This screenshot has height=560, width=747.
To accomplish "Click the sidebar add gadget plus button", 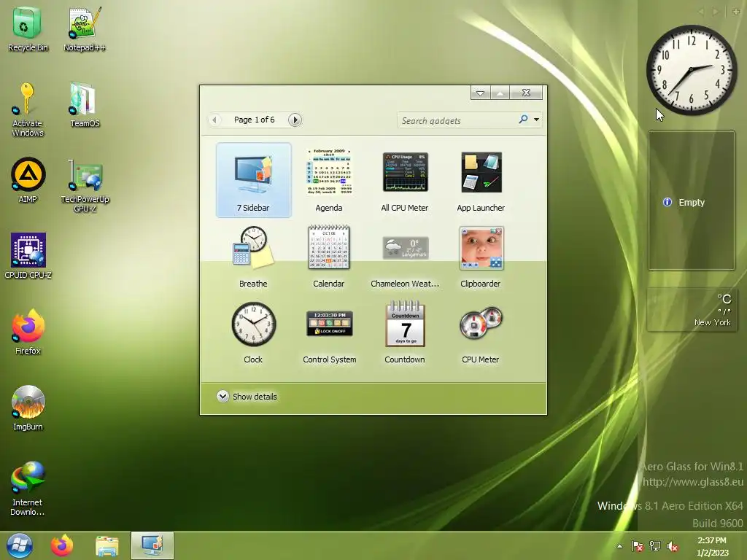I will [736, 12].
